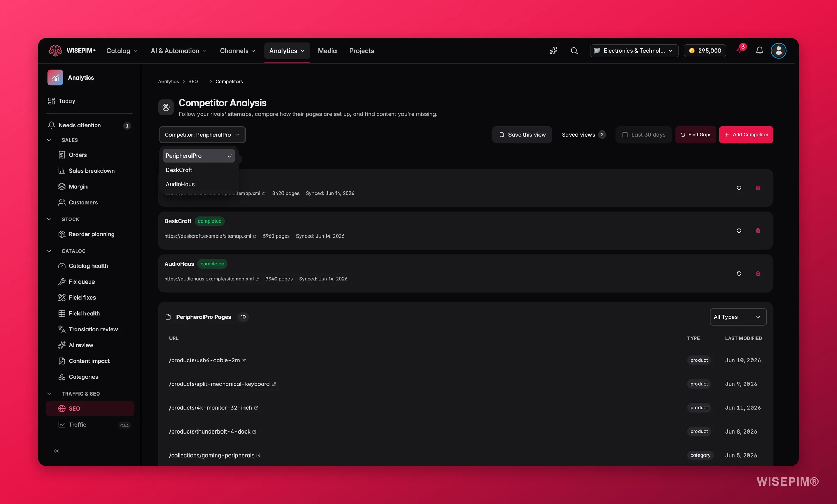Image resolution: width=837 pixels, height=504 pixels.
Task: Collapse the CATALOG sidebar section
Action: click(49, 251)
